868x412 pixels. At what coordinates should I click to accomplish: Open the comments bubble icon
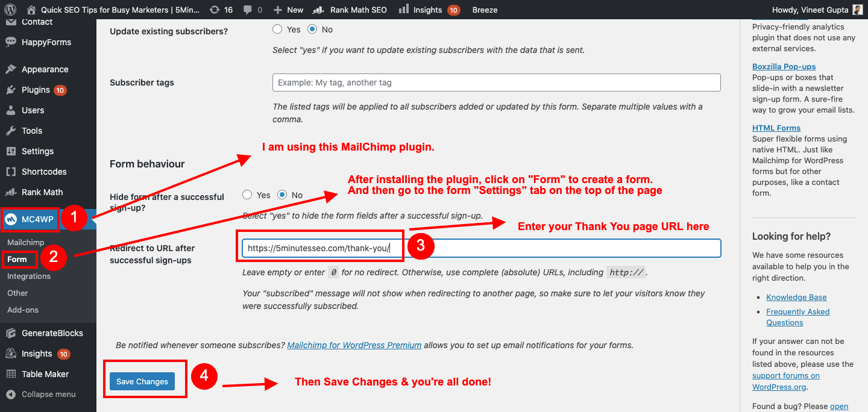click(247, 10)
